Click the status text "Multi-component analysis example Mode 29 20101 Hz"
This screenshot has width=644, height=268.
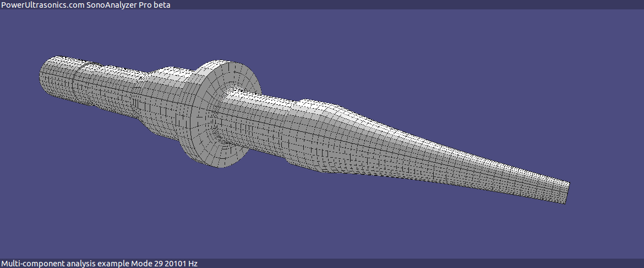click(x=100, y=264)
